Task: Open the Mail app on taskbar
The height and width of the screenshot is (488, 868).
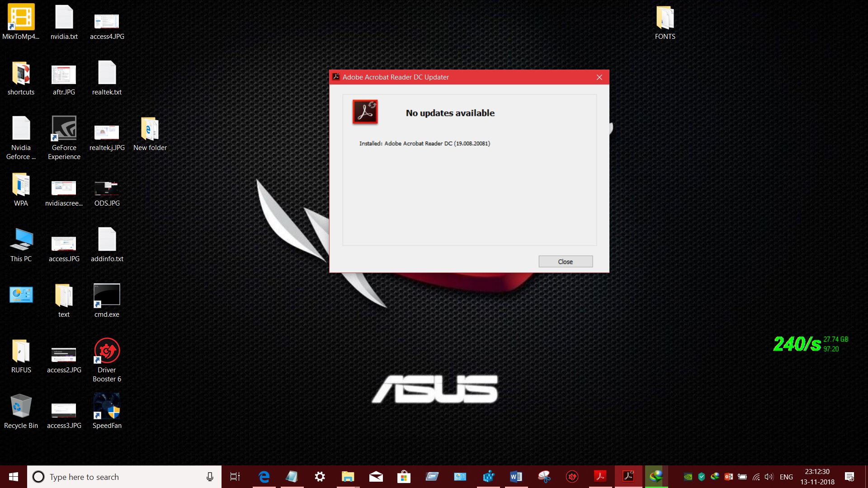Action: point(376,477)
